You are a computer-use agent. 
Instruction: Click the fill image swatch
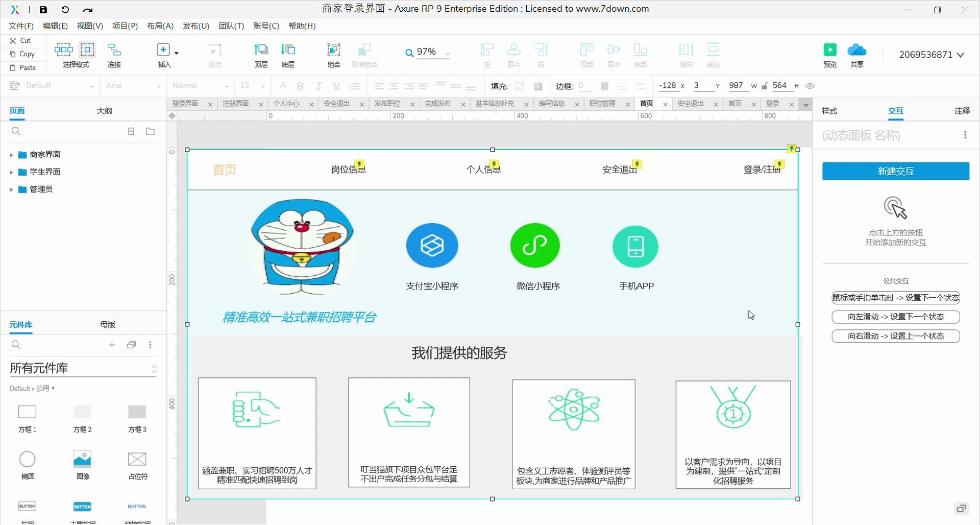pos(537,86)
